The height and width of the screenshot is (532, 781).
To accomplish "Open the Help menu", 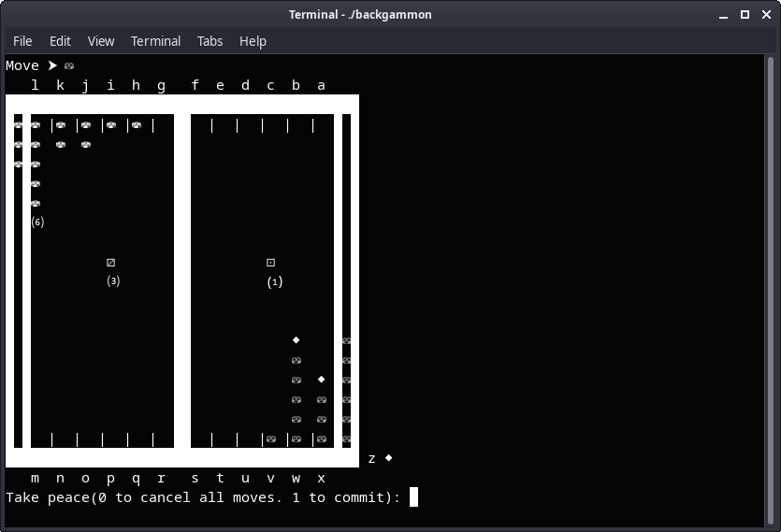I will tap(253, 41).
